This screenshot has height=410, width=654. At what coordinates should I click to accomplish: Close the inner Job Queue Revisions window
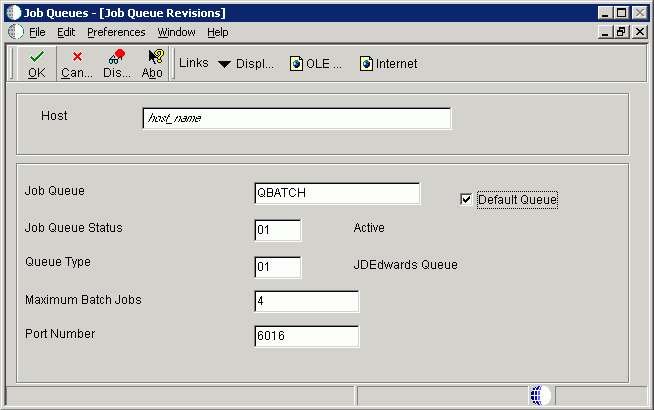640,32
